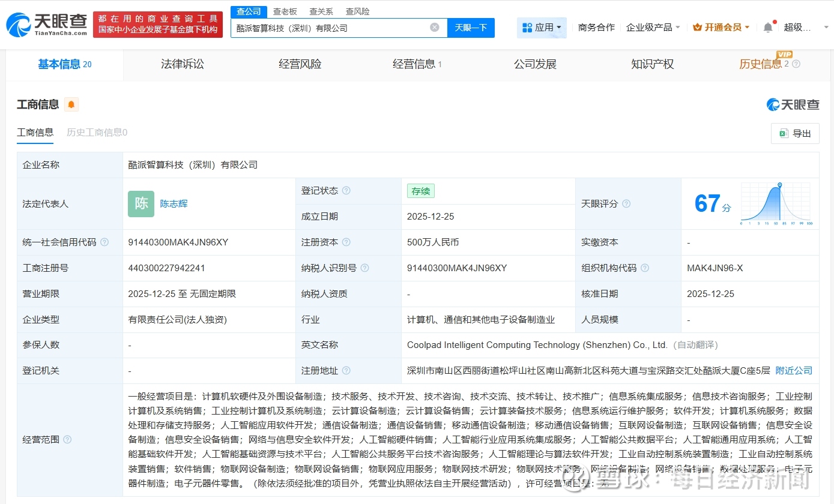
Task: Click the Tianyancha logo in header
Action: pyautogui.click(x=46, y=25)
